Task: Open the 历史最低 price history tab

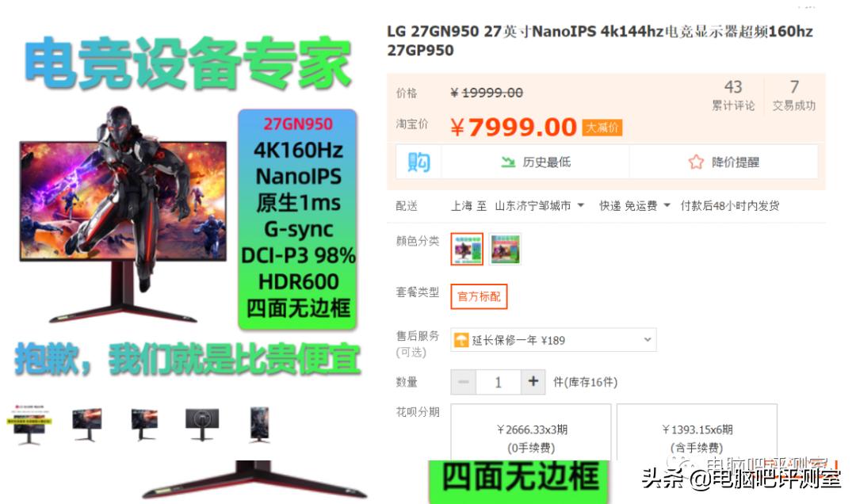Action: tap(536, 162)
